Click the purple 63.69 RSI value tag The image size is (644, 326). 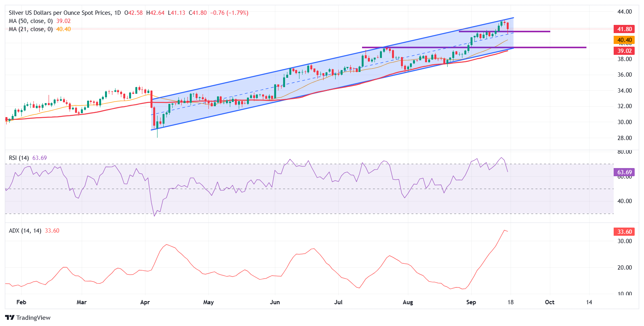624,172
